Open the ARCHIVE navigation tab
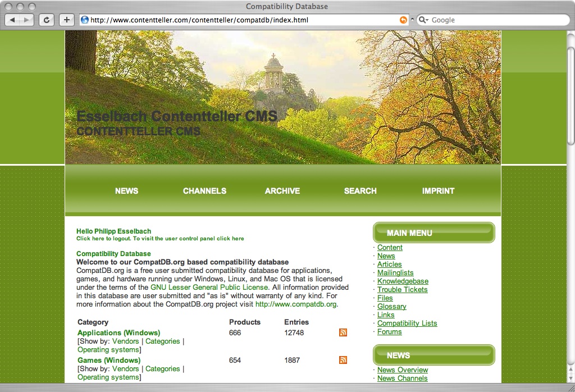 point(282,191)
